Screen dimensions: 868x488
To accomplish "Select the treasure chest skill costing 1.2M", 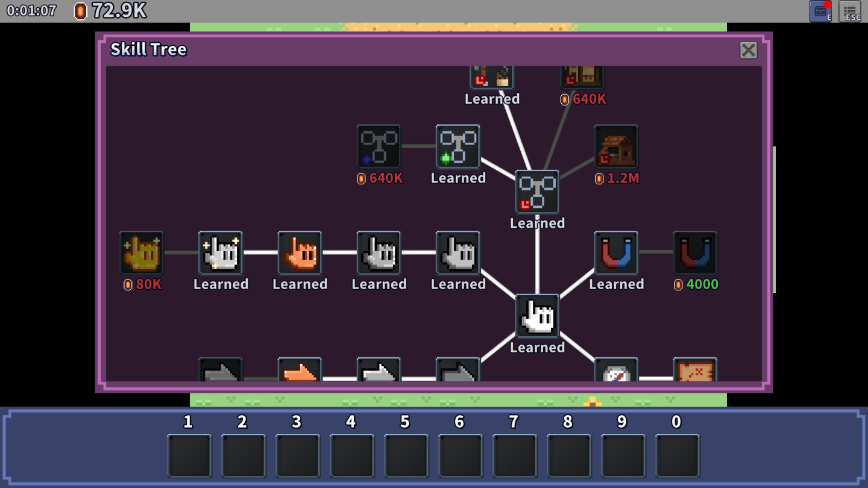I will (616, 147).
